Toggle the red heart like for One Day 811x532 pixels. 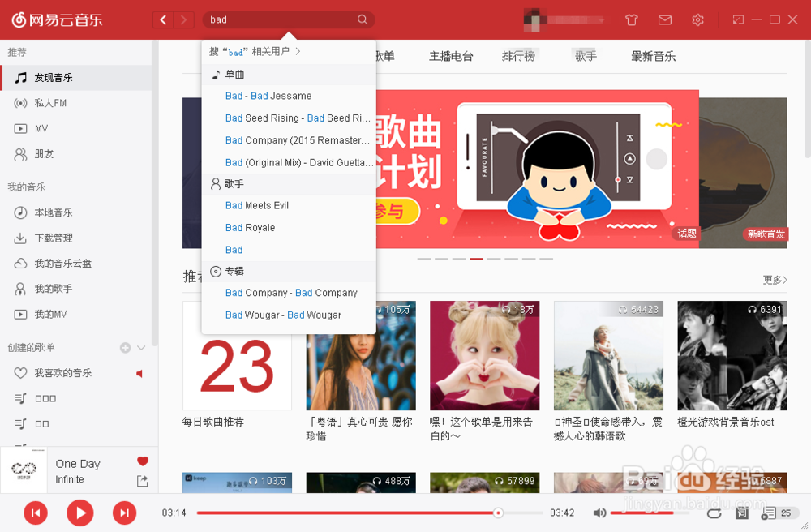143,461
